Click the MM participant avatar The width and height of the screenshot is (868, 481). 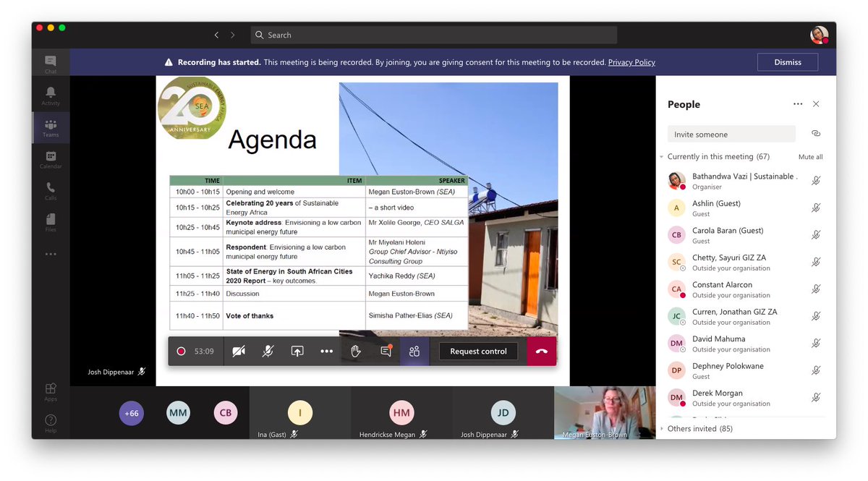178,413
